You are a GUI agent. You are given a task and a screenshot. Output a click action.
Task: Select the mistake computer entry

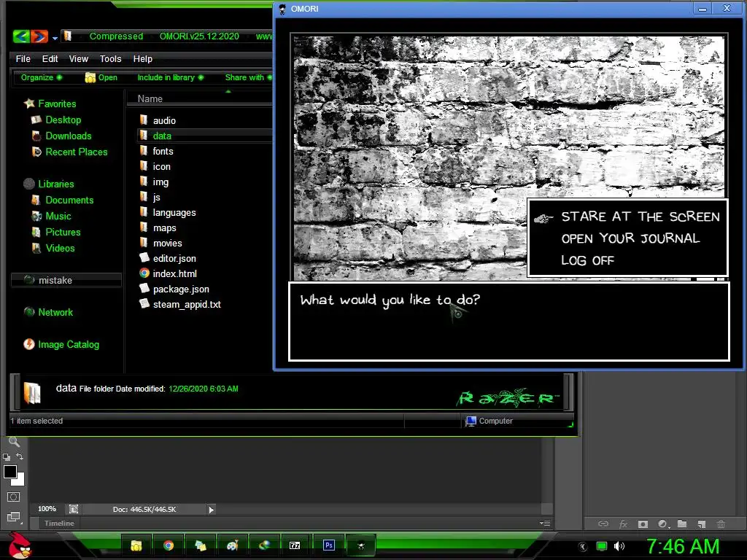point(66,280)
